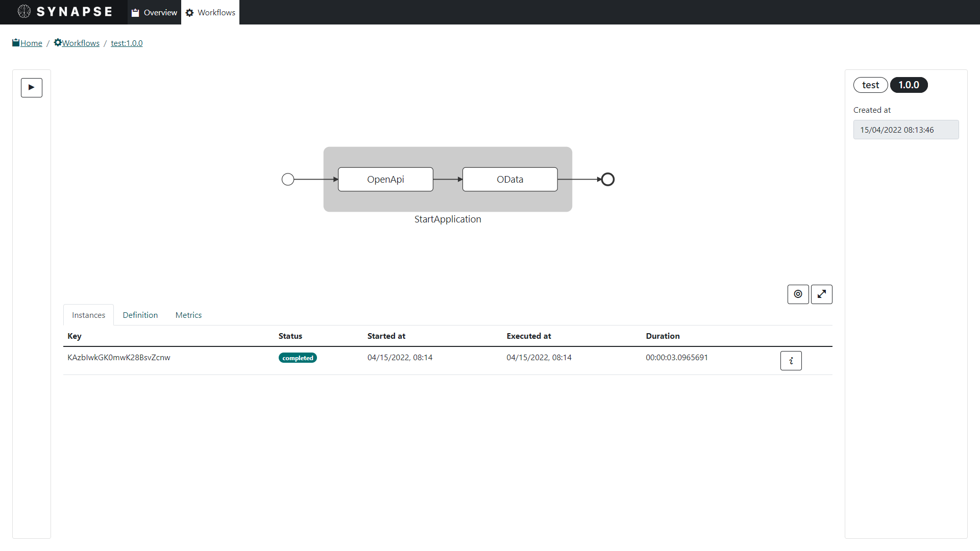980x551 pixels.
Task: Click the 1.0.0 version badge
Action: point(909,85)
